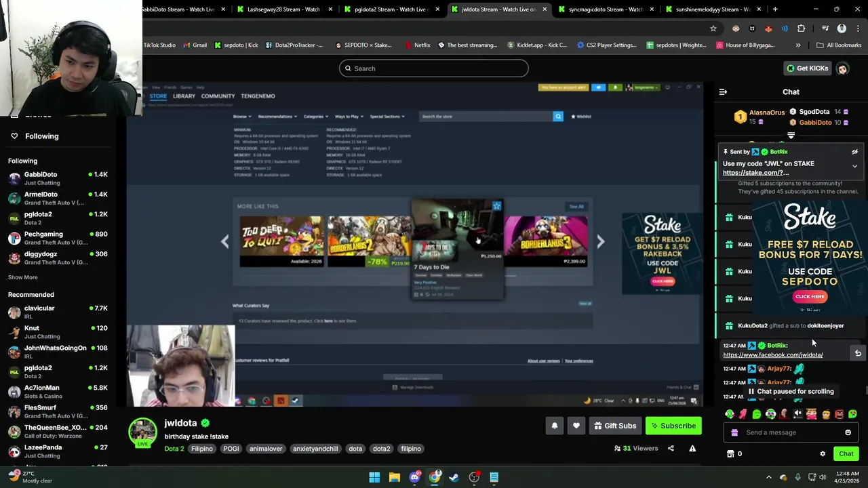Reply to the BotRix facebook message
This screenshot has height=488, width=868.
[x=858, y=353]
